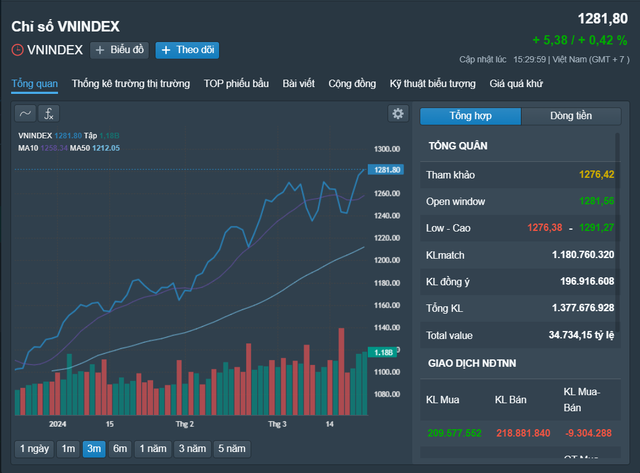The height and width of the screenshot is (473, 640).
Task: Set chart range to 1 ngày
Action: click(34, 449)
